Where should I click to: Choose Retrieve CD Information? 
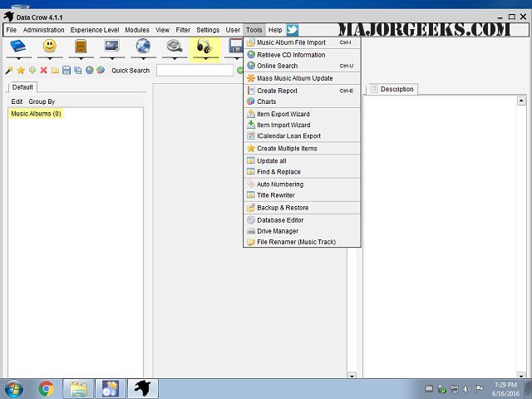click(302, 55)
